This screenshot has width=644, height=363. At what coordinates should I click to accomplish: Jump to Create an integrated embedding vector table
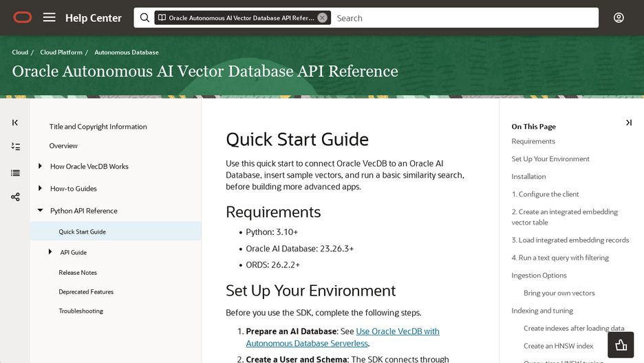tap(565, 217)
